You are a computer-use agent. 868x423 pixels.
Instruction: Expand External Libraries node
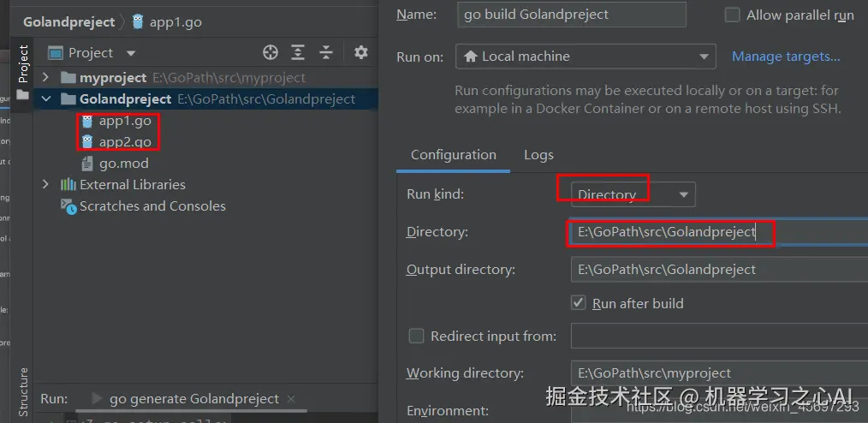click(46, 185)
